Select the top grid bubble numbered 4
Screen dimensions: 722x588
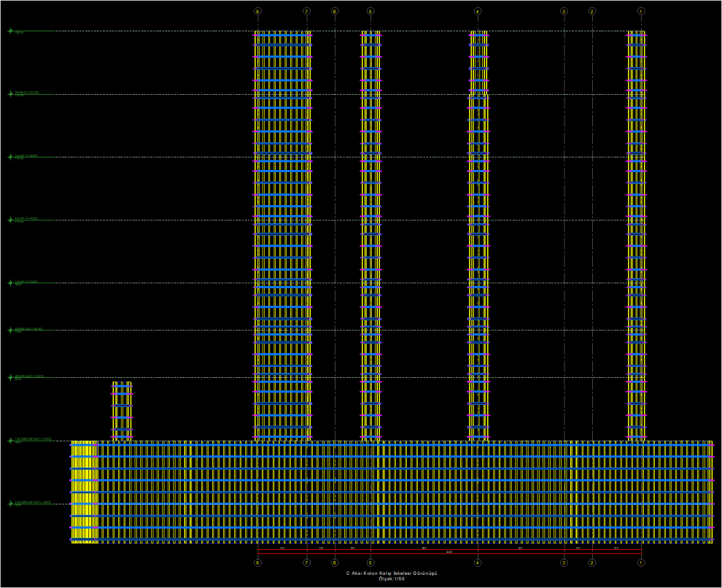(x=478, y=11)
